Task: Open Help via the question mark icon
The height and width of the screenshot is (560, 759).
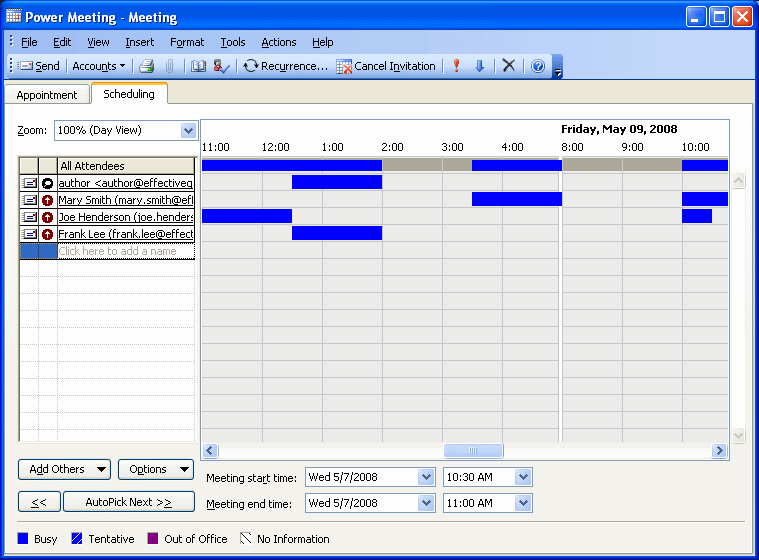Action: (538, 66)
